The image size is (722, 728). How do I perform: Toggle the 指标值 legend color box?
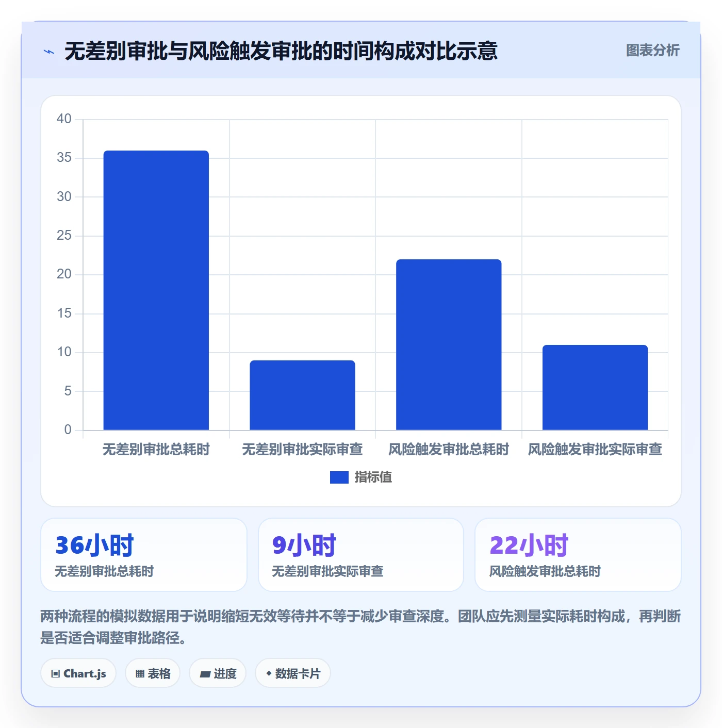(339, 477)
